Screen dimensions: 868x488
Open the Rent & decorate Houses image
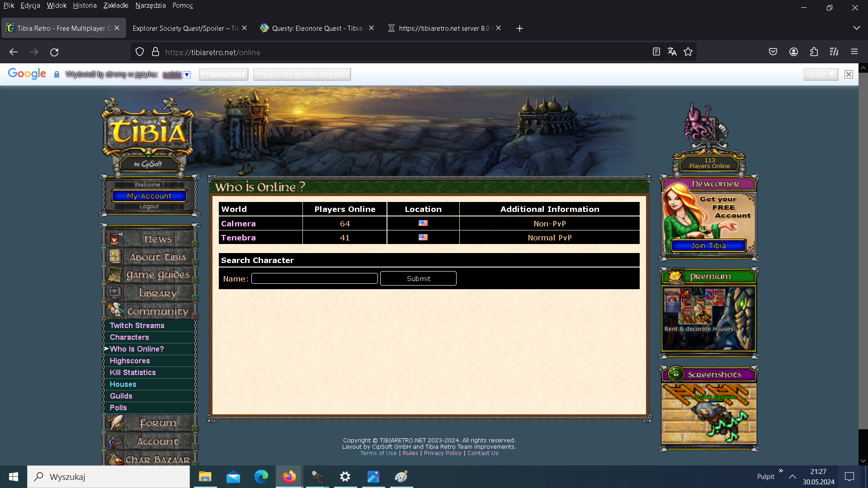click(x=709, y=319)
